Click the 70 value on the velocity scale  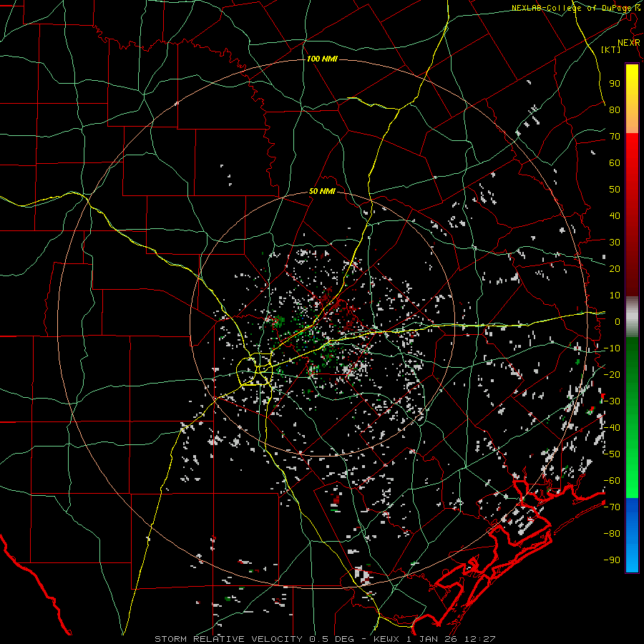(x=615, y=137)
